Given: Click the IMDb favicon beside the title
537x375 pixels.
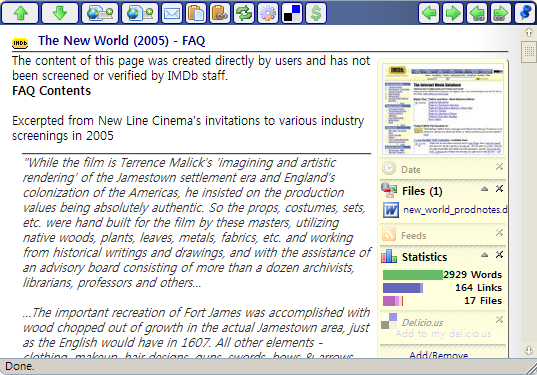Looking at the screenshot, I should coord(20,43).
